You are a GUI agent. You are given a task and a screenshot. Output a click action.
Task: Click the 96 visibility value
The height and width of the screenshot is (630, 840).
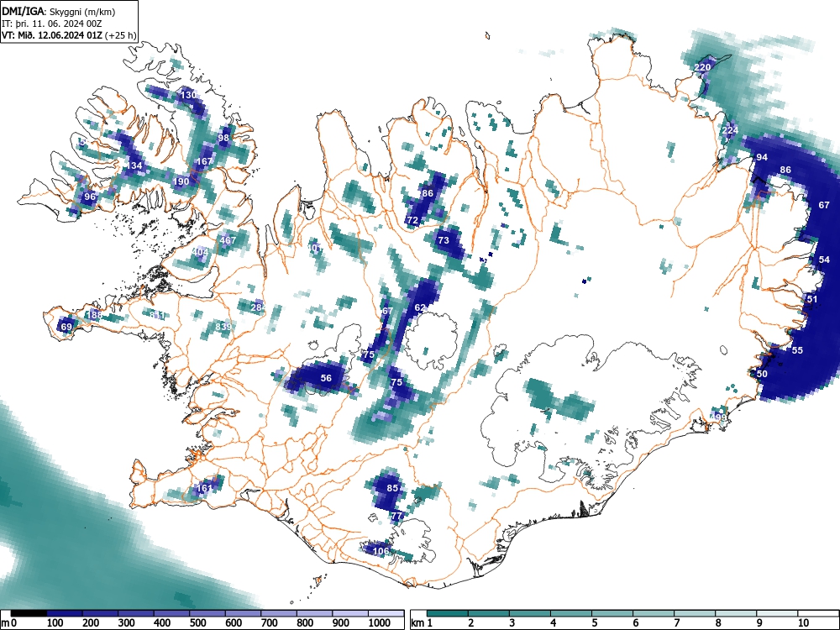tap(90, 197)
